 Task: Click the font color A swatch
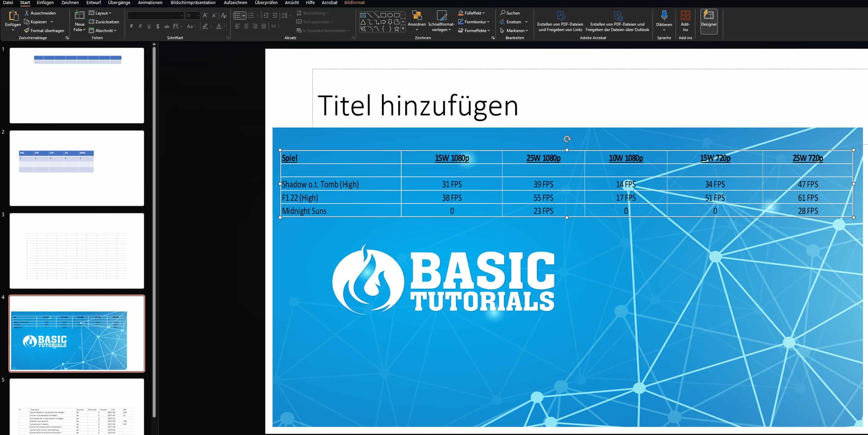pyautogui.click(x=219, y=26)
